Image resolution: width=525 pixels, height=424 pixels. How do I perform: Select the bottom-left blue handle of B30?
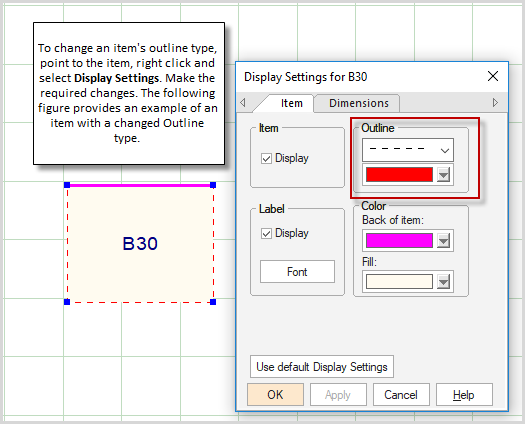pyautogui.click(x=67, y=302)
